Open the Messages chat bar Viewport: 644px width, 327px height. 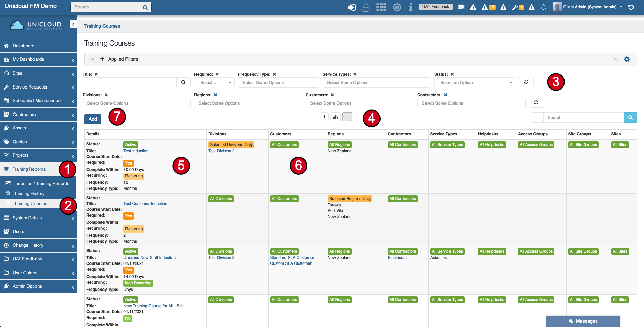(x=583, y=321)
